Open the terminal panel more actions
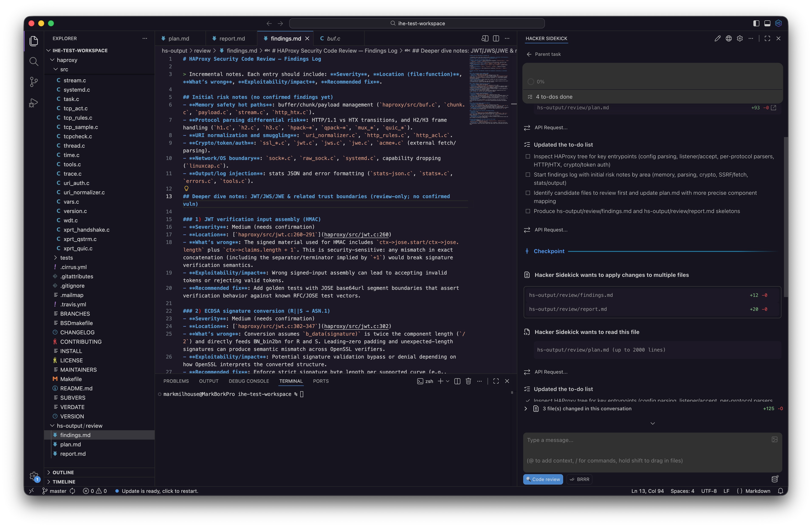812x527 pixels. coord(480,381)
